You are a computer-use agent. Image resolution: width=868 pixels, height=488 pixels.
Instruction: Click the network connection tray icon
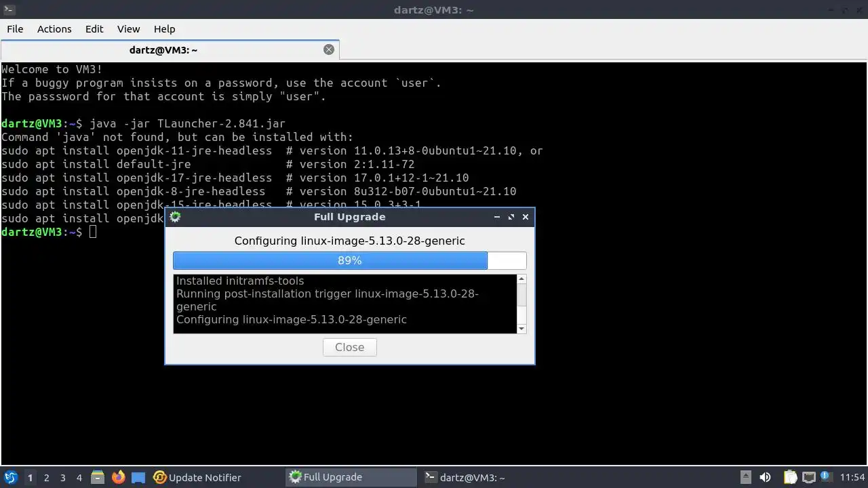click(809, 477)
